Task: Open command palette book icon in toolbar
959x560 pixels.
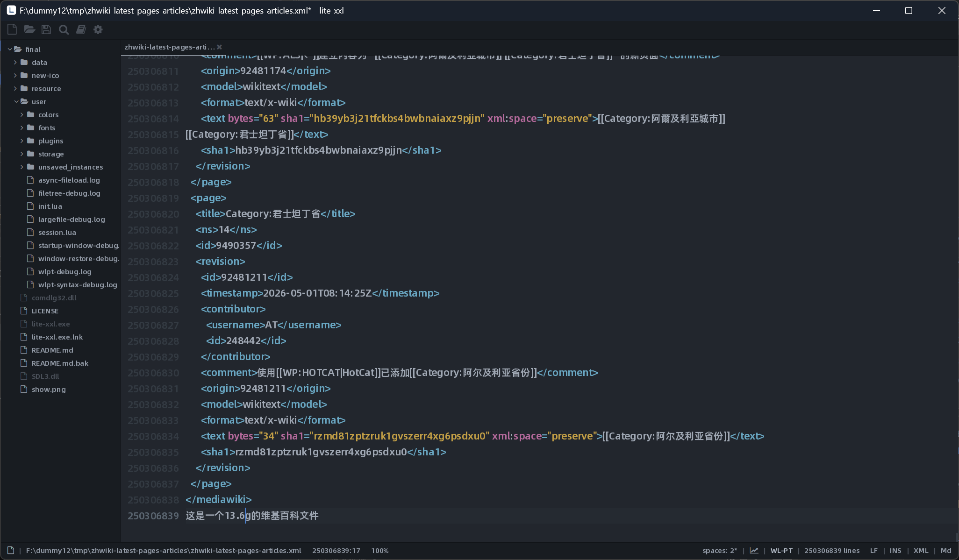Action: (x=81, y=29)
